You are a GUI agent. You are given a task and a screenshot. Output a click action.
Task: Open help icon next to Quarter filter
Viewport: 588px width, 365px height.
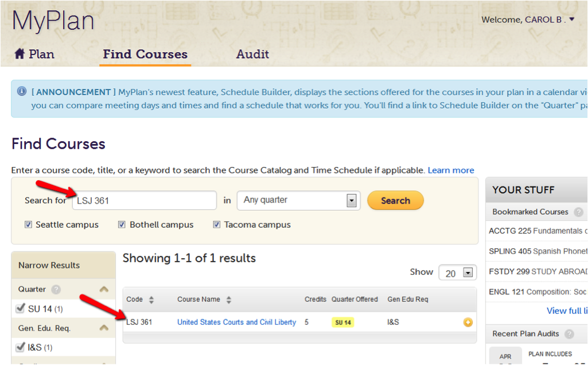click(56, 289)
